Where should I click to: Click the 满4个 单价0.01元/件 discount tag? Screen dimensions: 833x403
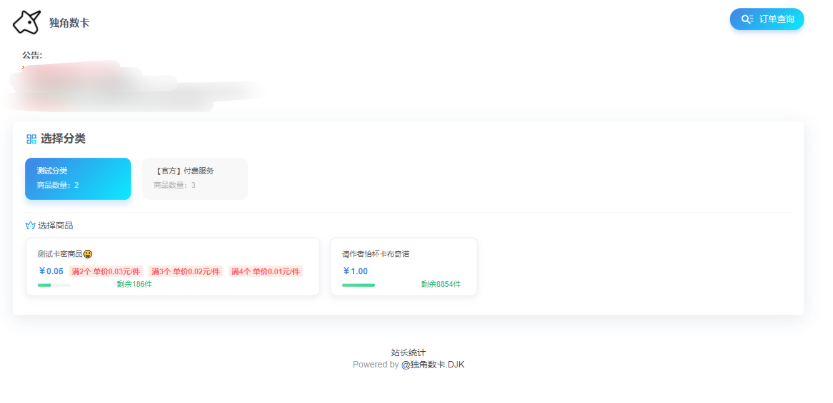(265, 271)
